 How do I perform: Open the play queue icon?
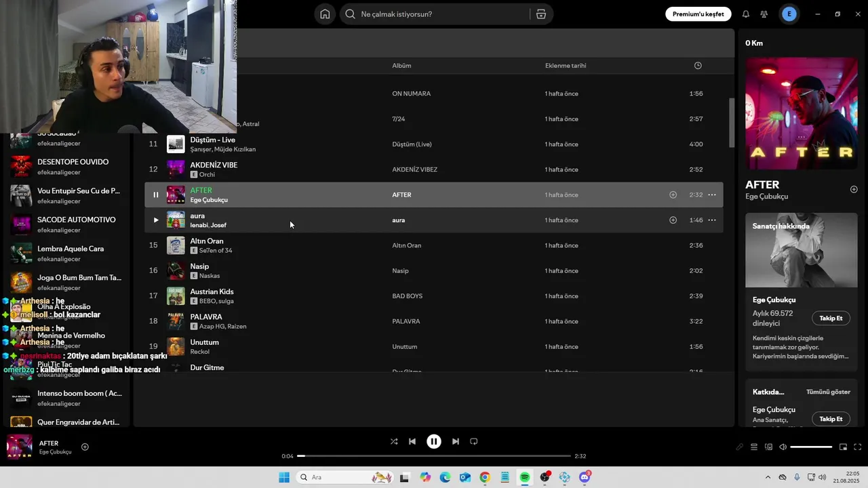click(x=754, y=447)
